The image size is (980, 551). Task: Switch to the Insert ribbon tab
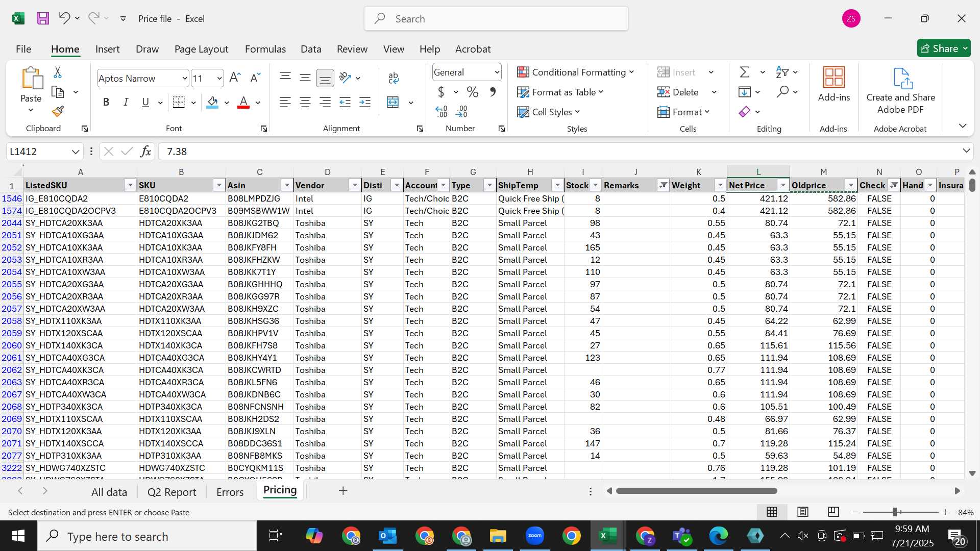point(107,49)
